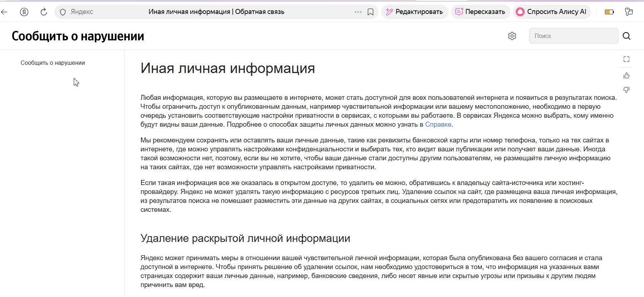Viewport: 644px width, 297px height.
Task: Focus the Поиск search field
Action: (x=573, y=36)
